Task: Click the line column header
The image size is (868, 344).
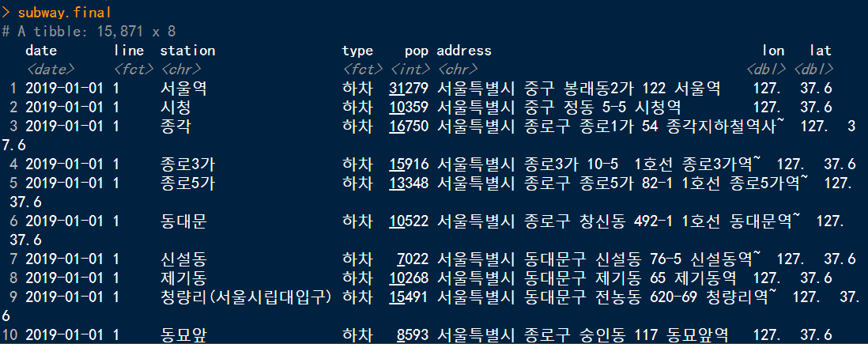Action: (x=129, y=51)
